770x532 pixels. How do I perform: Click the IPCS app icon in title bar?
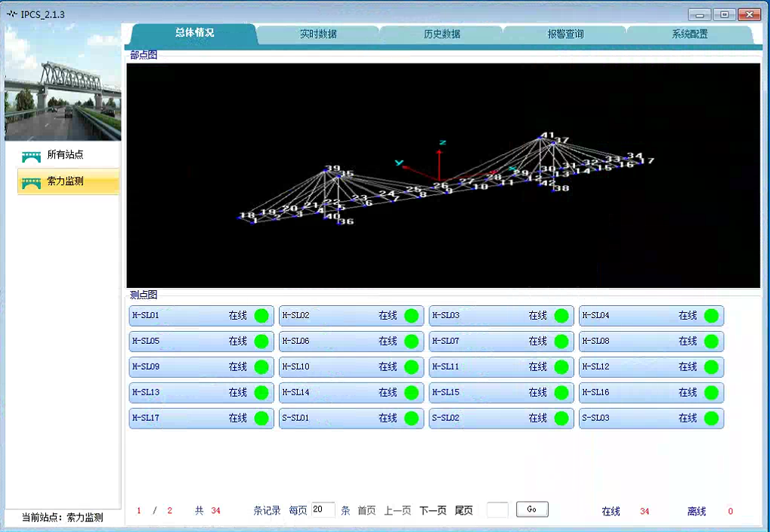click(11, 14)
